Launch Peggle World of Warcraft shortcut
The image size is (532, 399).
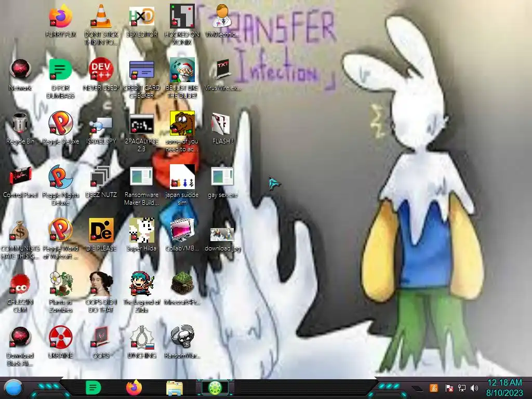coord(60,230)
